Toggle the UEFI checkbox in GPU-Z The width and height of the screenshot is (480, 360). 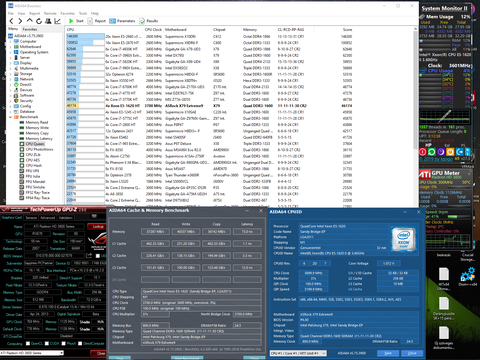pyautogui.click(x=98, y=256)
